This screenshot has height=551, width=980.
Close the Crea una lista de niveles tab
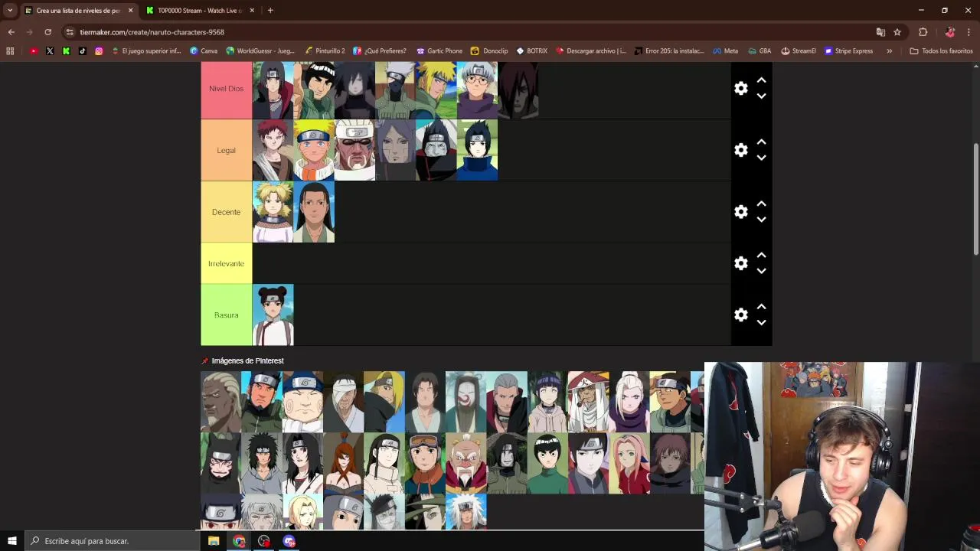131,11
